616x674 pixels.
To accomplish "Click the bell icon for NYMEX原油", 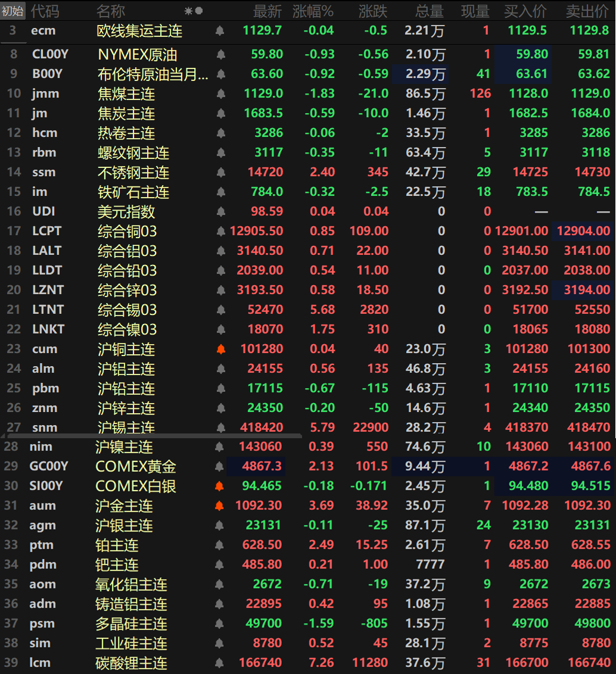I will pos(221,55).
